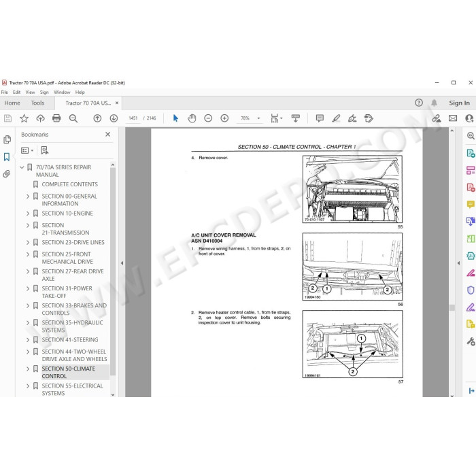Collapse 70/70A Series Repair Manual bookmark
Image resolution: width=476 pixels, height=476 pixels.
pyautogui.click(x=22, y=167)
